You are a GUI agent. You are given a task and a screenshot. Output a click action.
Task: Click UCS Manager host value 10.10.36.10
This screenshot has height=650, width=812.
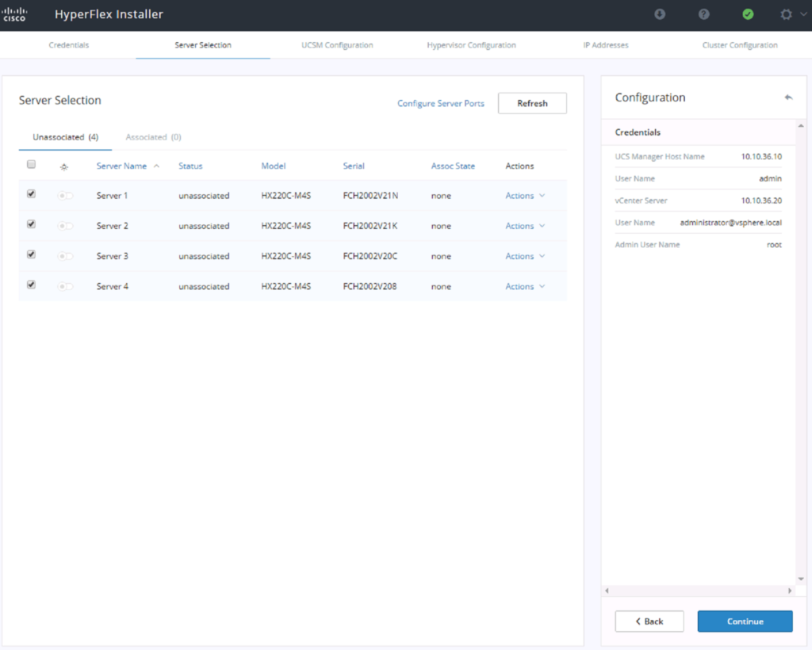pos(761,157)
